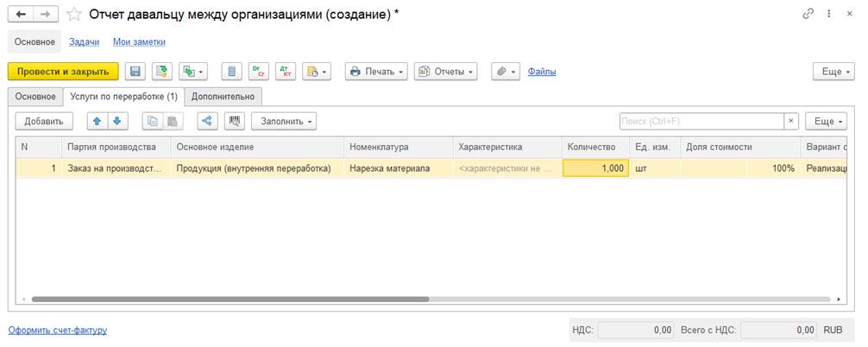Click the save (floppy disk) icon
Screen dimensions: 868x347
pyautogui.click(x=135, y=72)
